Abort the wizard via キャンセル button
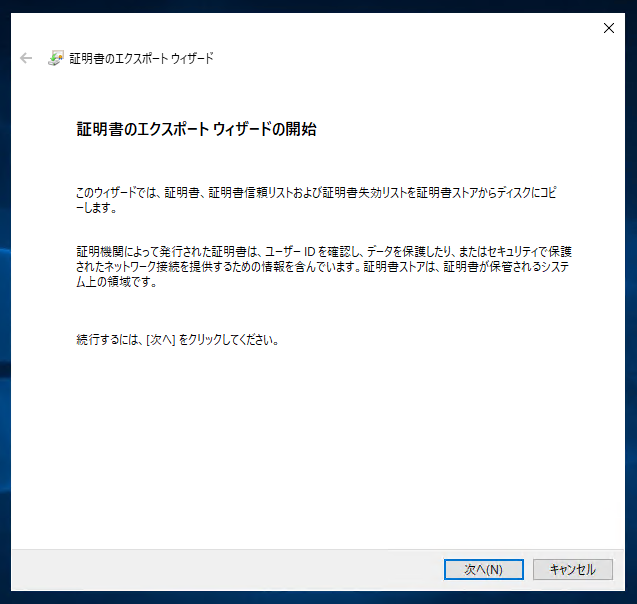 point(572,569)
